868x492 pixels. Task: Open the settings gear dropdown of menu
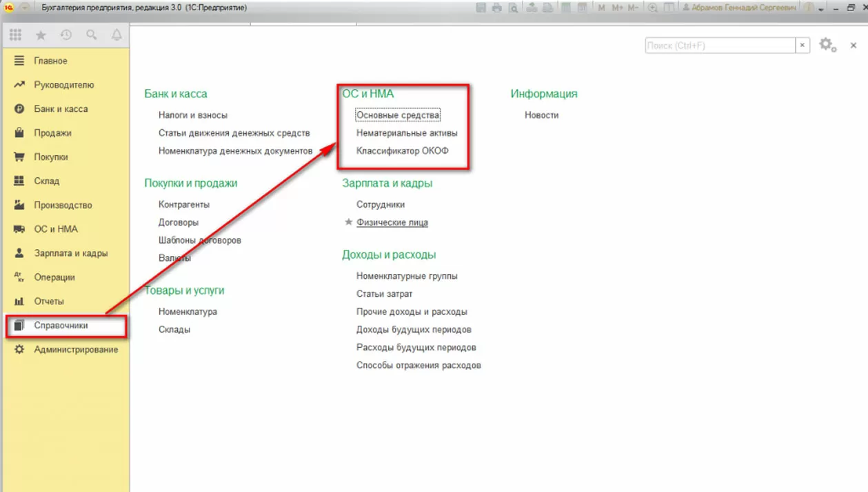(x=827, y=46)
